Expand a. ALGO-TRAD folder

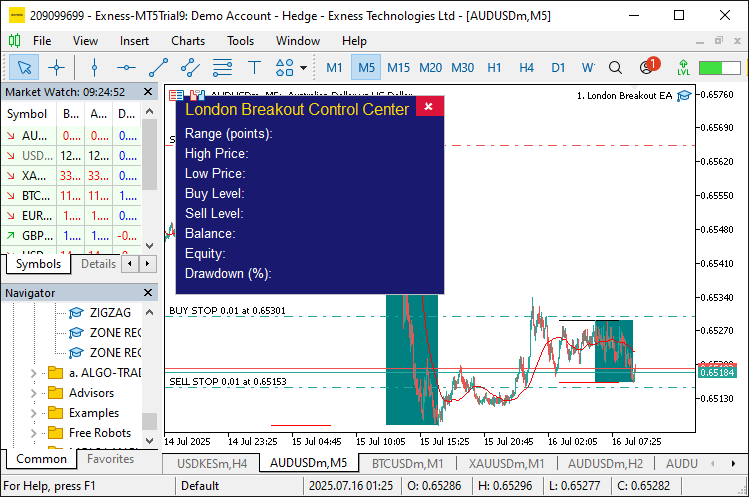click(x=33, y=373)
